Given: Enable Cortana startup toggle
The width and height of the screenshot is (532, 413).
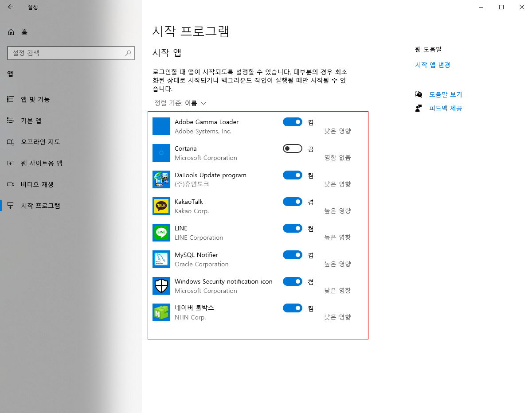Looking at the screenshot, I should coord(293,148).
